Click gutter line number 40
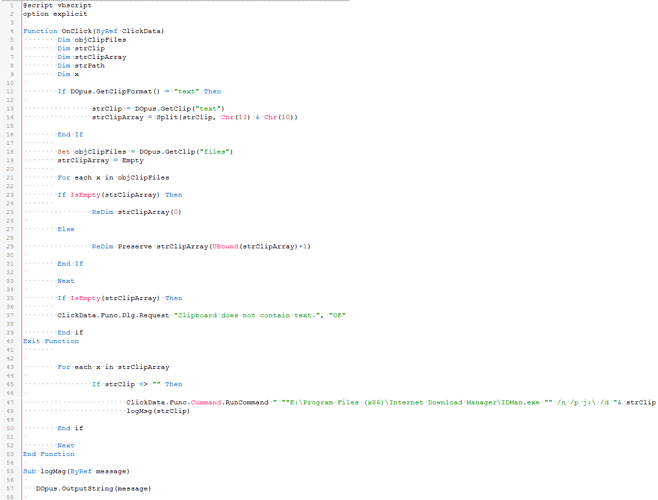Viewport: 658px width, 500px height. 10,341
